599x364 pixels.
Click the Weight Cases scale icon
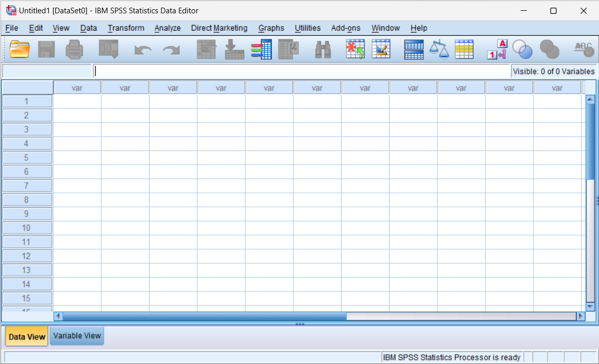[x=439, y=49]
